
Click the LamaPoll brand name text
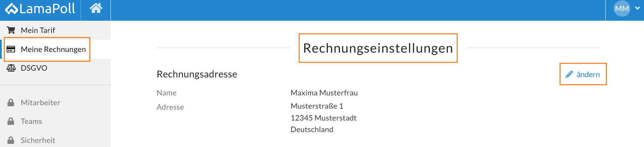[x=47, y=9]
